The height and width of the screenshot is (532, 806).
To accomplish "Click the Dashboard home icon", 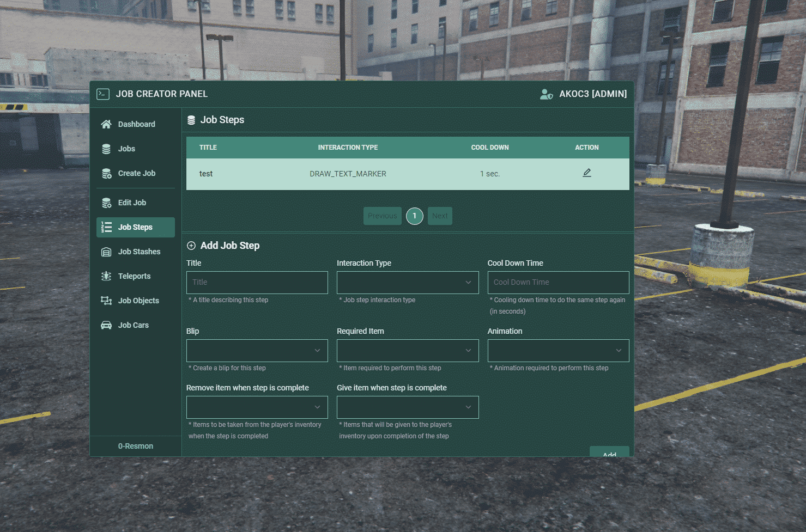I will (x=106, y=124).
